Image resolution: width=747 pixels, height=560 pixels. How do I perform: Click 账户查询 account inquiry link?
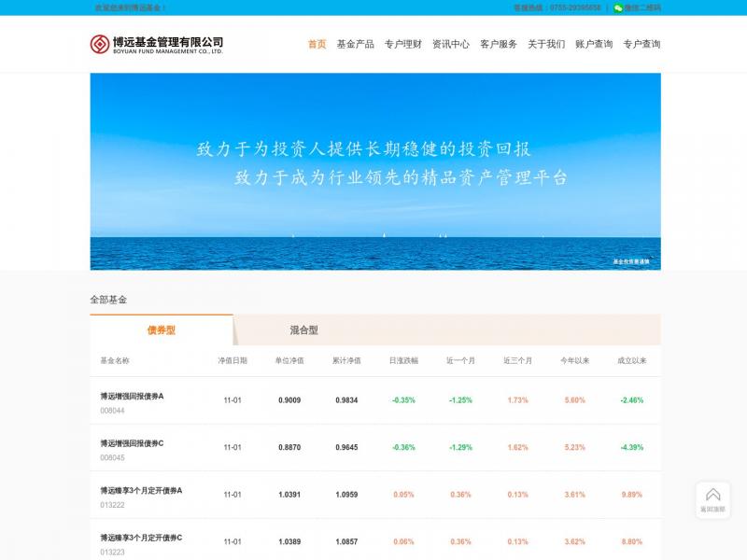(594, 44)
